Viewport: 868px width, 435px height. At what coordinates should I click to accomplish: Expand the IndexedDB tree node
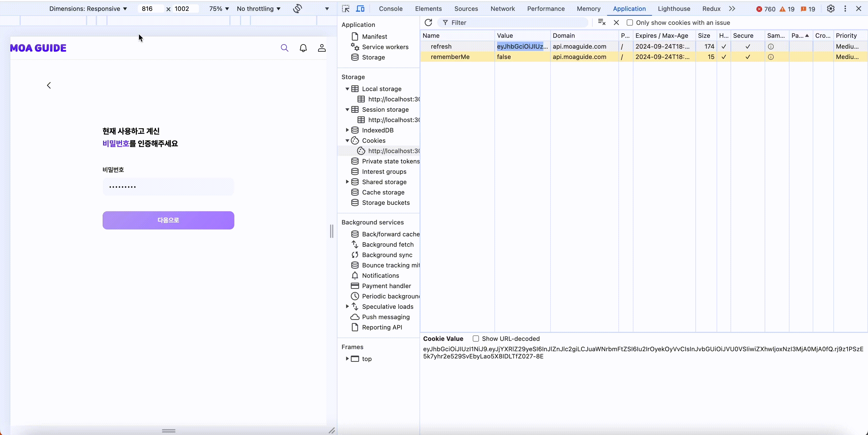[347, 130]
